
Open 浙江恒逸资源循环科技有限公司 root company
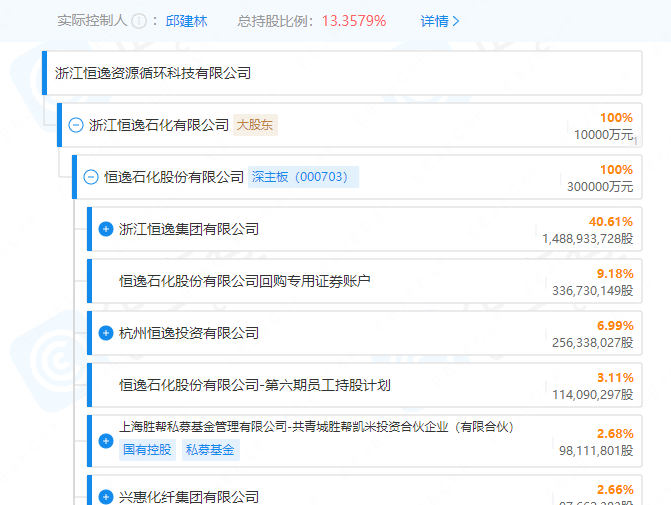153,73
